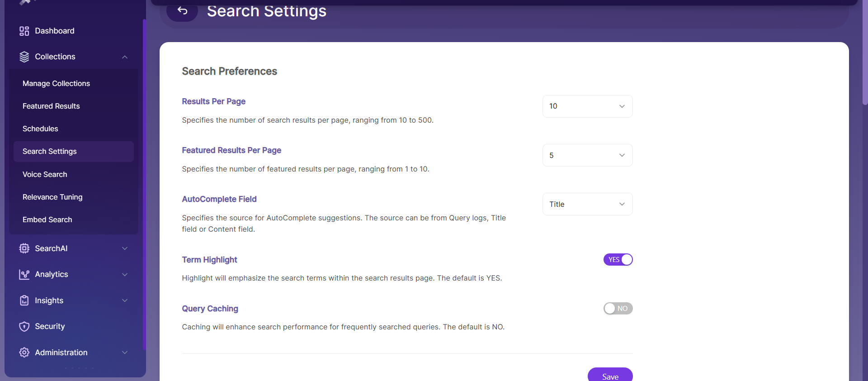Go to Relevance Tuning page

[x=52, y=197]
